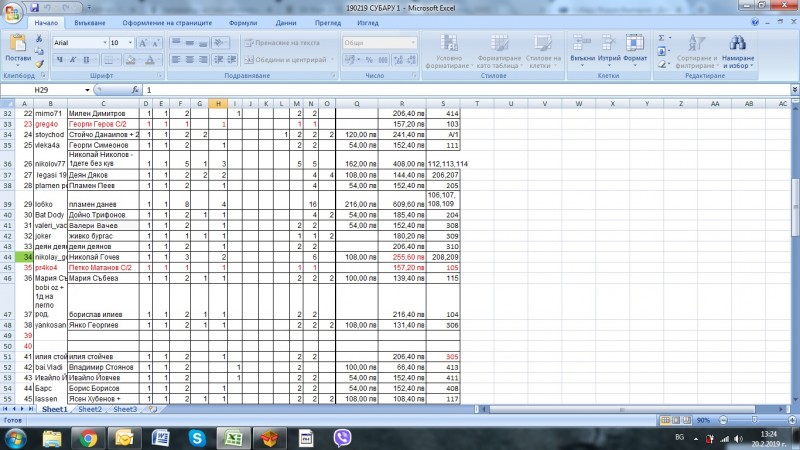The width and height of the screenshot is (800, 450).
Task: Open Стилове на клетки gallery
Action: 543,52
